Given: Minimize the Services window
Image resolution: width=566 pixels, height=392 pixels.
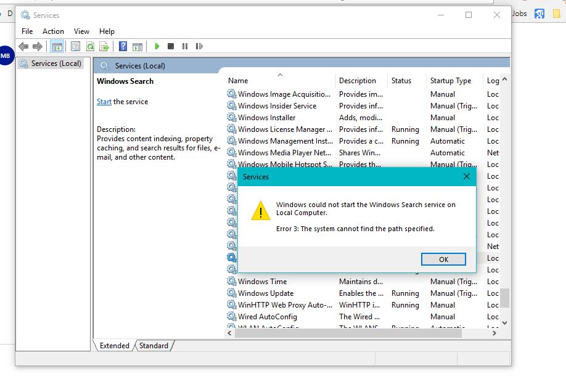Looking at the screenshot, I should point(440,15).
